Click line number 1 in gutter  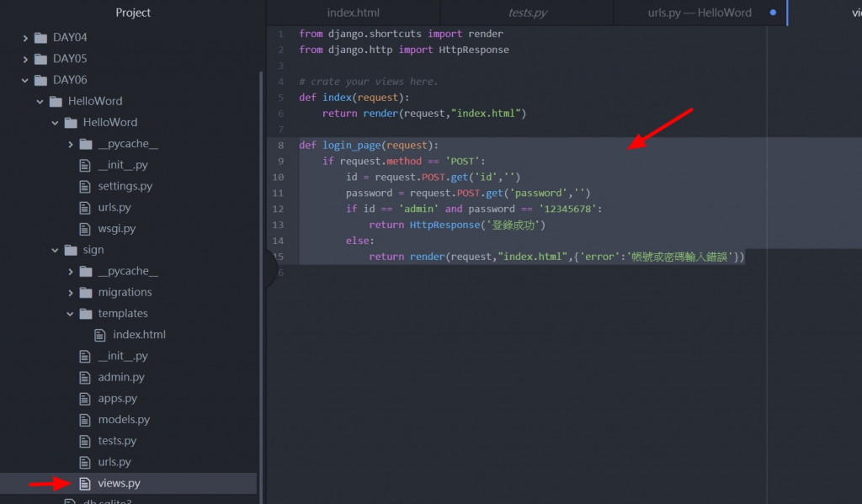pyautogui.click(x=280, y=34)
